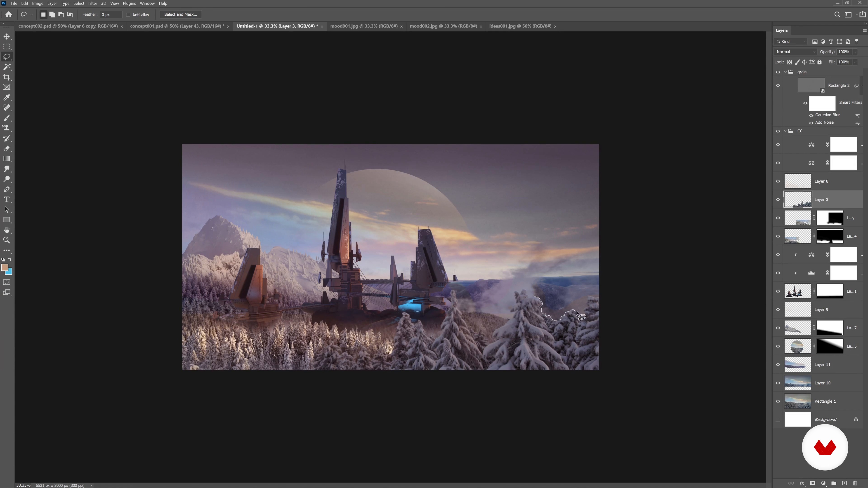The image size is (868, 488).
Task: Open the blending mode Normal dropdown
Action: tap(796, 52)
